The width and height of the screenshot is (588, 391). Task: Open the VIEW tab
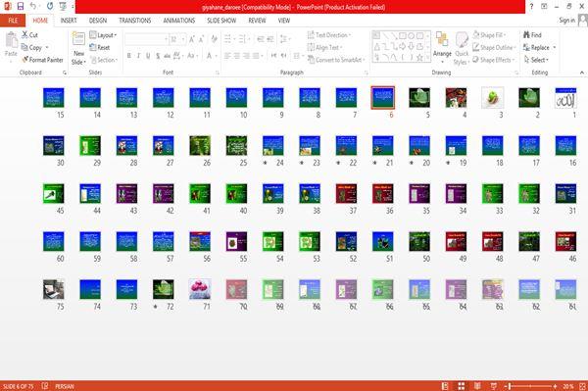(284, 21)
